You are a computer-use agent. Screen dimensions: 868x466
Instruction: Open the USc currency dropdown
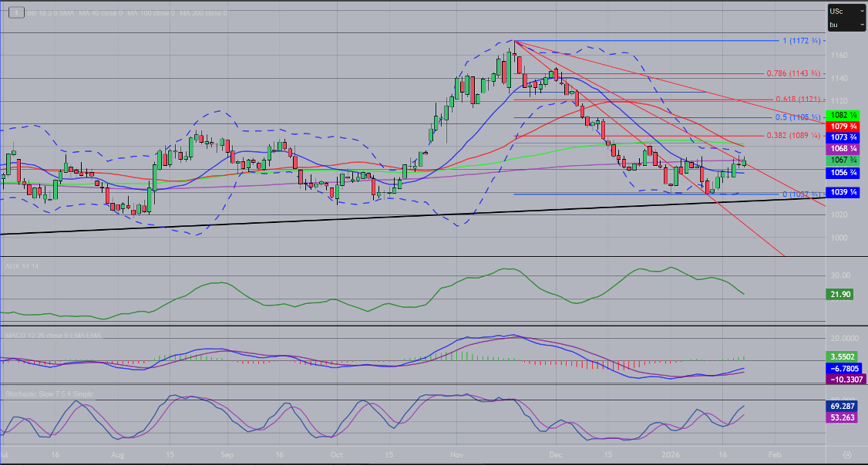[846, 11]
